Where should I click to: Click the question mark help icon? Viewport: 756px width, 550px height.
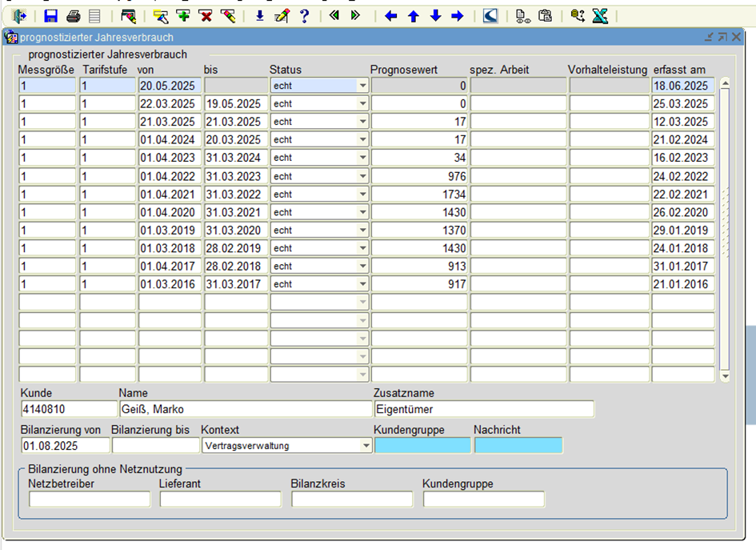(x=304, y=16)
